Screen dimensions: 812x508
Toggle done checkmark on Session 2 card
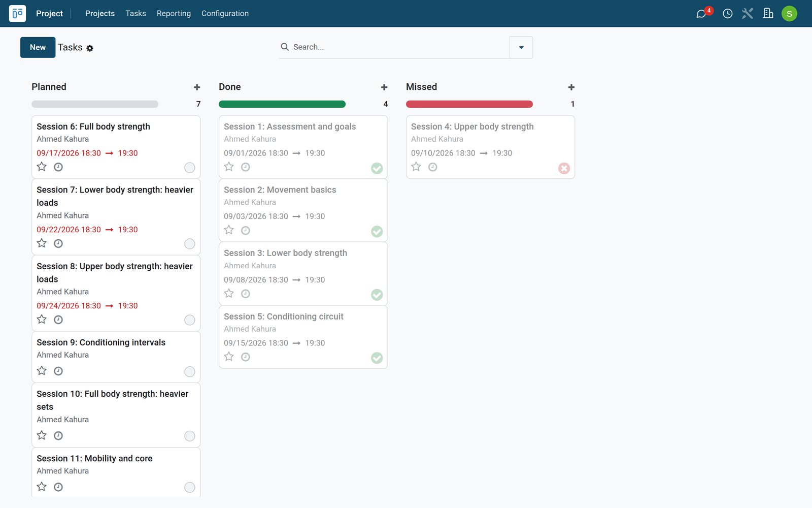[x=377, y=232]
